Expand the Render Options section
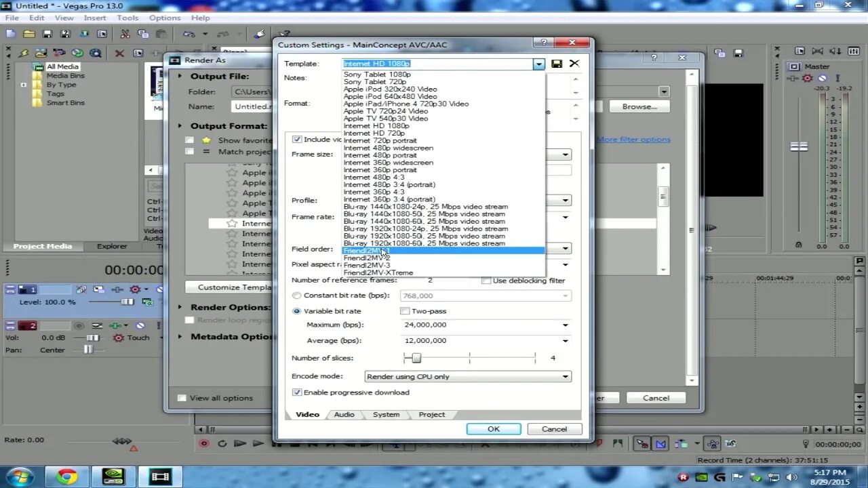The width and height of the screenshot is (868, 488). tap(180, 307)
